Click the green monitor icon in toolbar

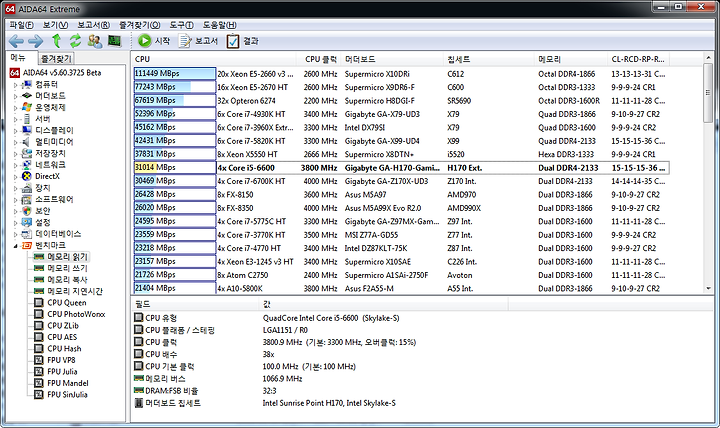(x=114, y=41)
